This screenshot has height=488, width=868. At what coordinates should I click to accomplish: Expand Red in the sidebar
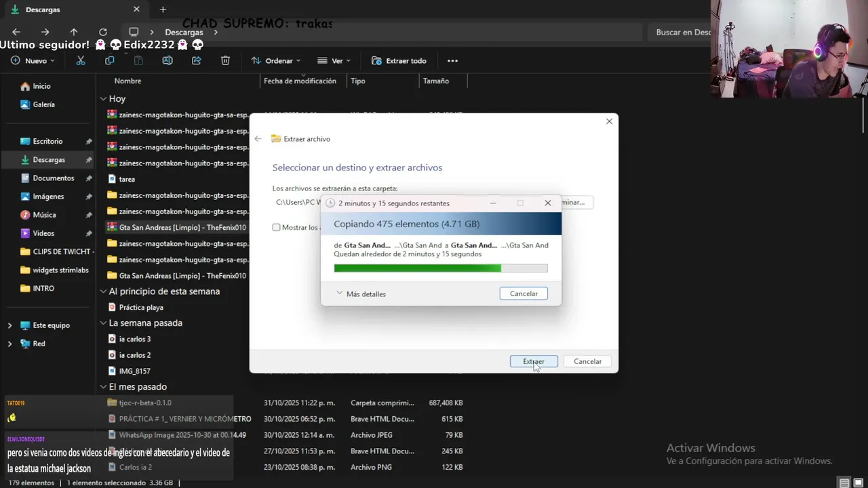(x=9, y=344)
